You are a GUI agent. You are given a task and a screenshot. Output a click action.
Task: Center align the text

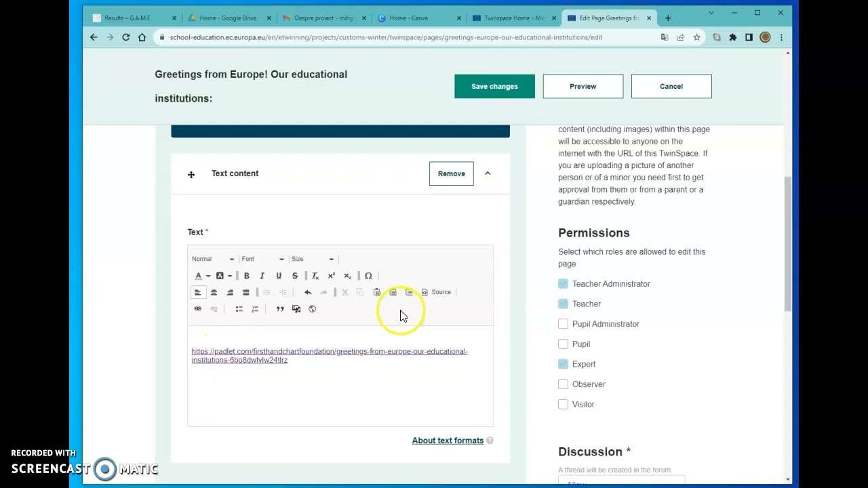coord(214,292)
